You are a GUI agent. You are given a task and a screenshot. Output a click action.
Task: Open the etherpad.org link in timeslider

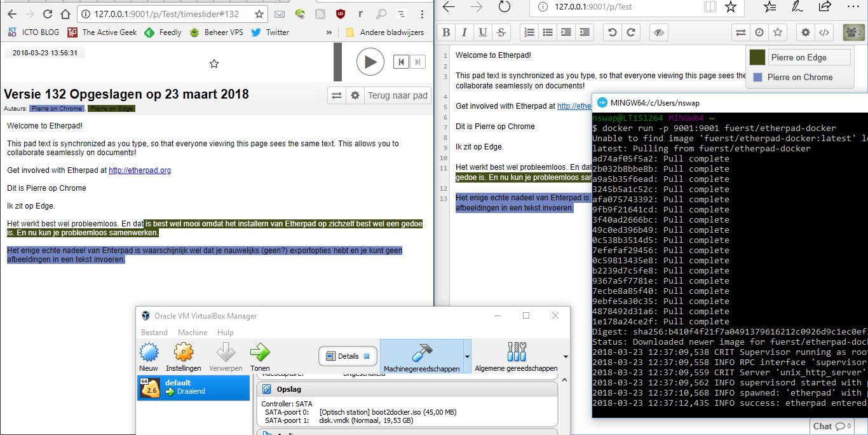pyautogui.click(x=140, y=170)
